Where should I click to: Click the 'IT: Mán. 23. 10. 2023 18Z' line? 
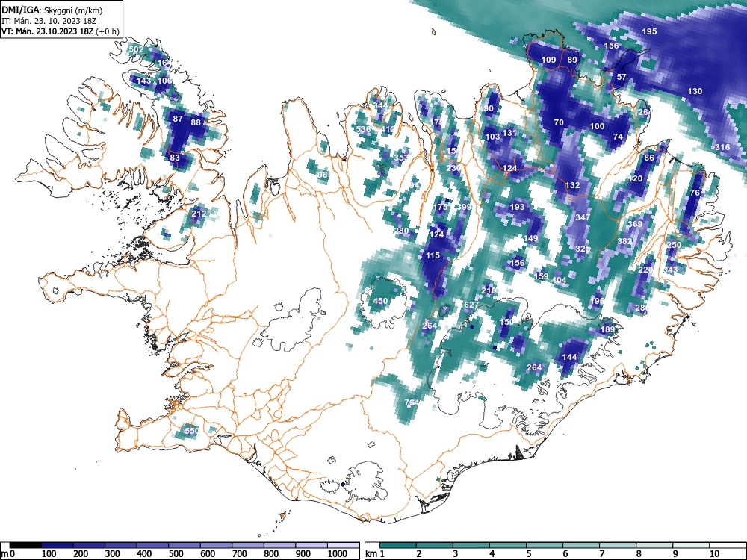coord(48,21)
